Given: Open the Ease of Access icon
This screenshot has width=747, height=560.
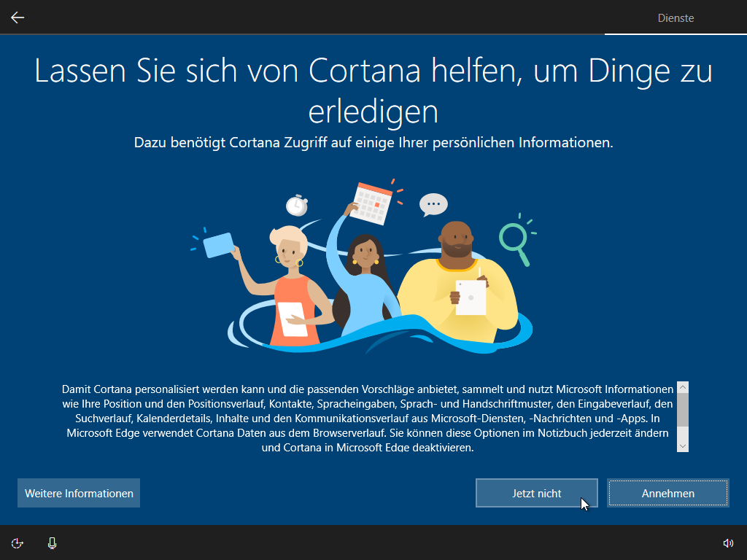Looking at the screenshot, I should pos(18,542).
